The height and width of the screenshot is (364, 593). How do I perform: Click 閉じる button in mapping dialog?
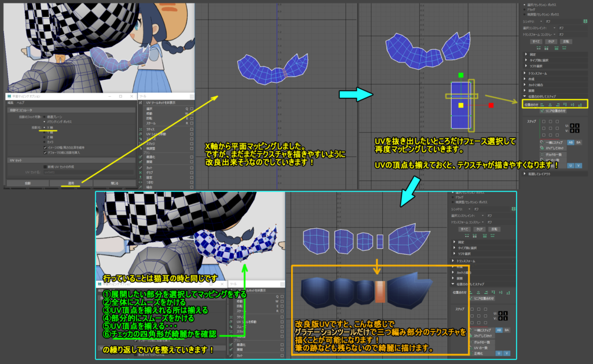pos(114,183)
